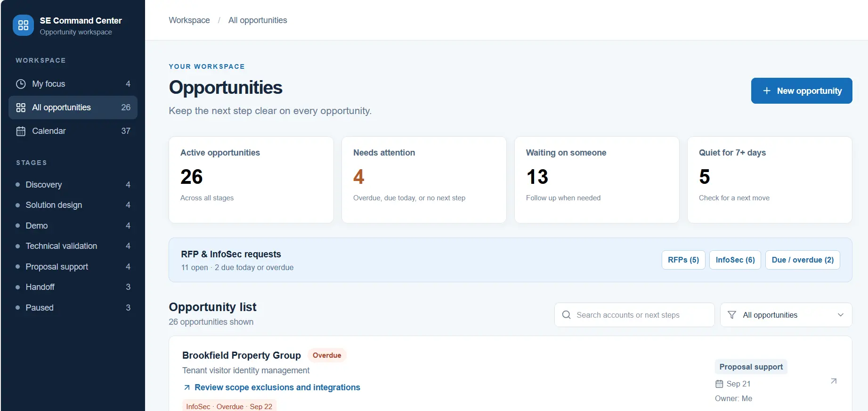
Task: Click the Brookfield Property Group title
Action: [x=242, y=355]
